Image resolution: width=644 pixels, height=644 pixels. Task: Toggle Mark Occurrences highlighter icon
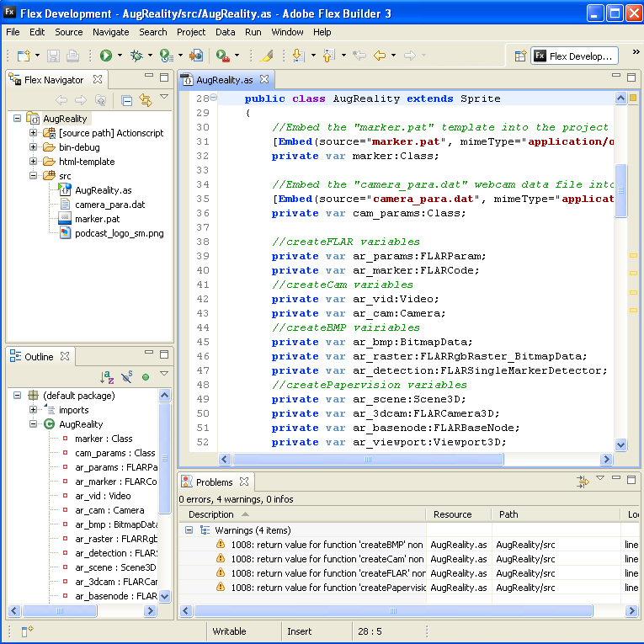(267, 56)
